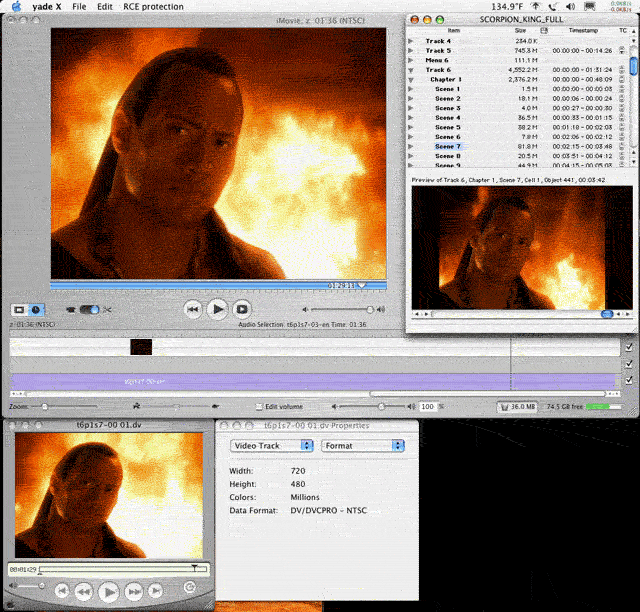The height and width of the screenshot is (612, 640).
Task: Adjust the iMovie monitor volume slider
Action: coord(370,309)
